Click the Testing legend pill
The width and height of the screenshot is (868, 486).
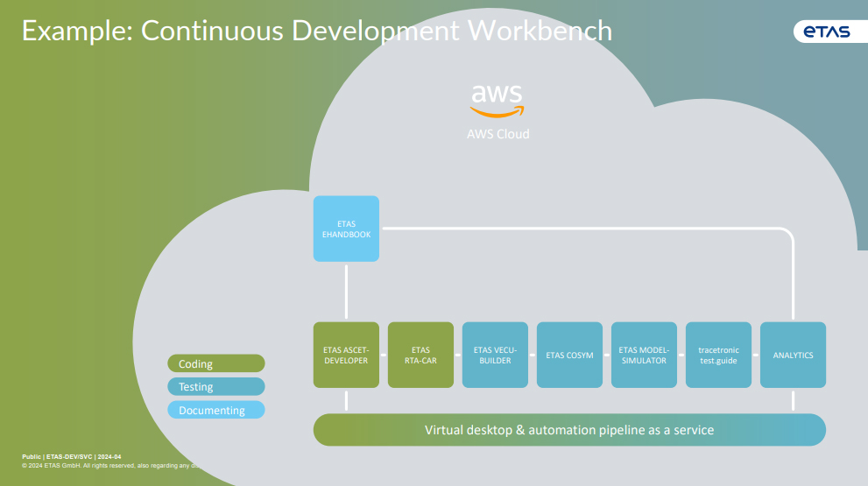(x=215, y=386)
